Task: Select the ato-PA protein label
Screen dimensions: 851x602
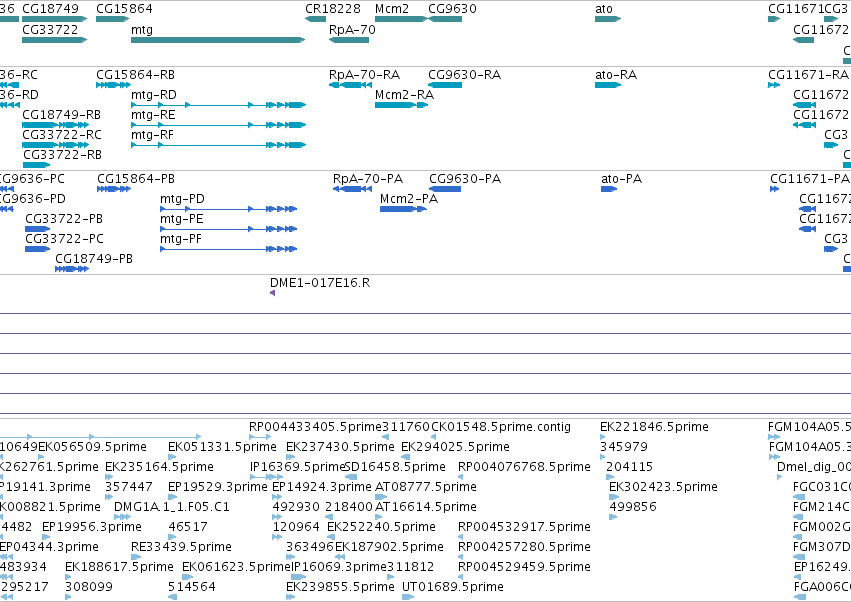Action: [x=622, y=179]
